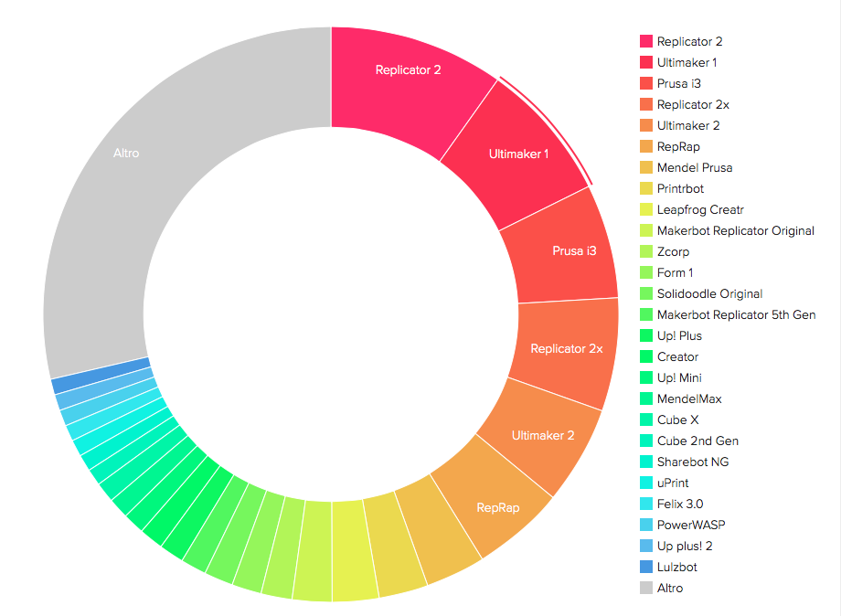Click the Zcorp legend color swatch
This screenshot has width=841, height=616.
(645, 251)
